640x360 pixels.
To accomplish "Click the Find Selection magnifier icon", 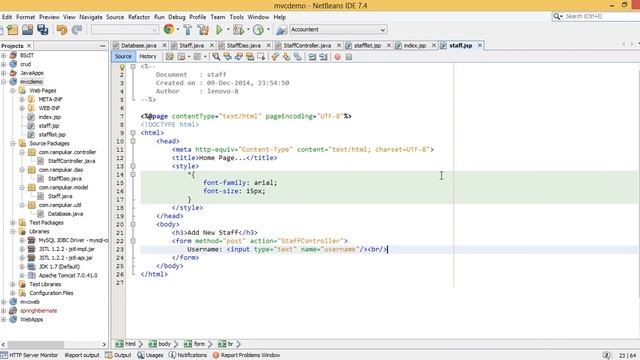I will pos(216,57).
